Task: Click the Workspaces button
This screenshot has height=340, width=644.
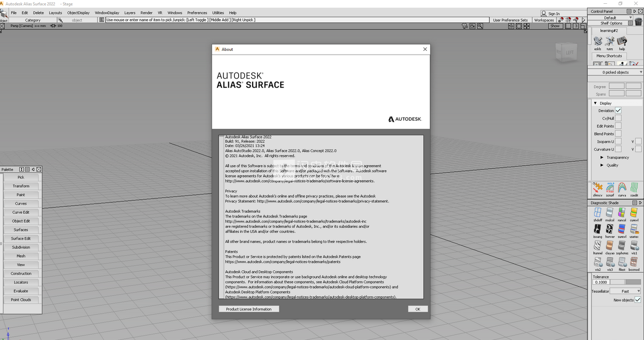Action: pyautogui.click(x=544, y=19)
